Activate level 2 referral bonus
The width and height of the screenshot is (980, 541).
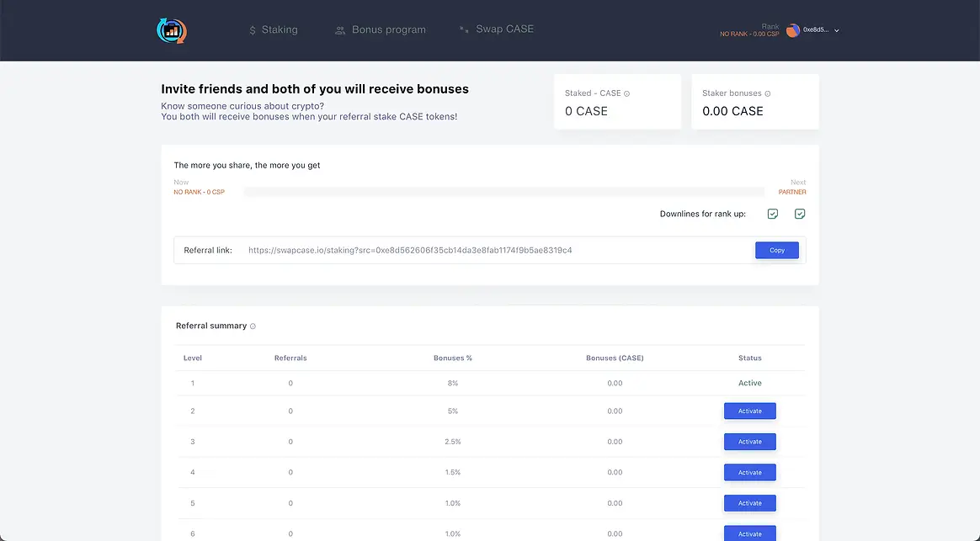749,411
